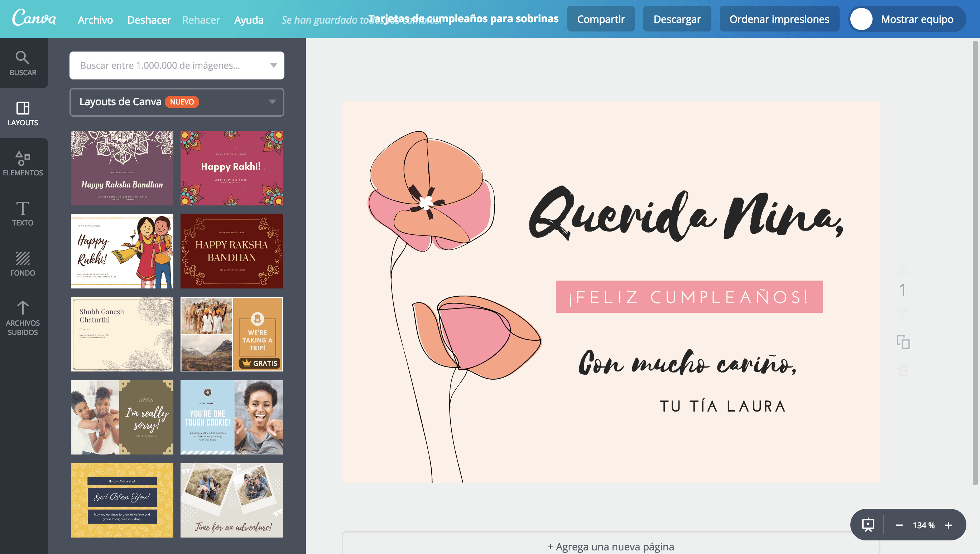
Task: Click Ordenar impresiones
Action: 779,19
